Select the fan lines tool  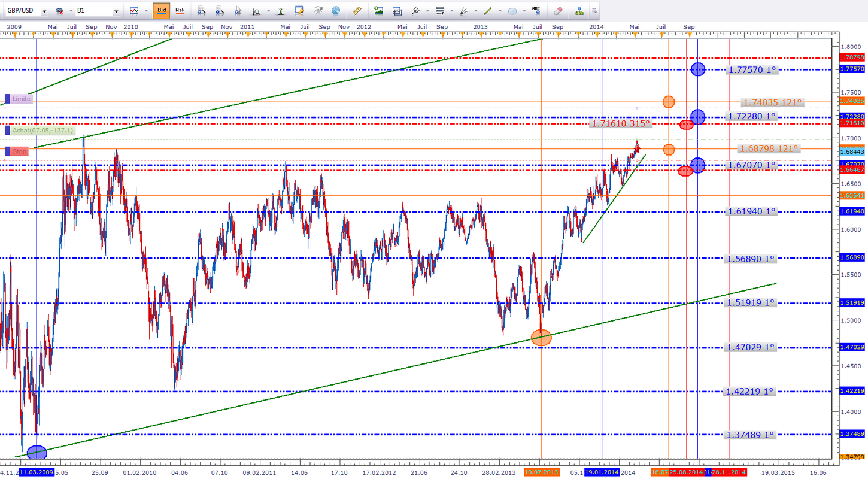(x=463, y=11)
